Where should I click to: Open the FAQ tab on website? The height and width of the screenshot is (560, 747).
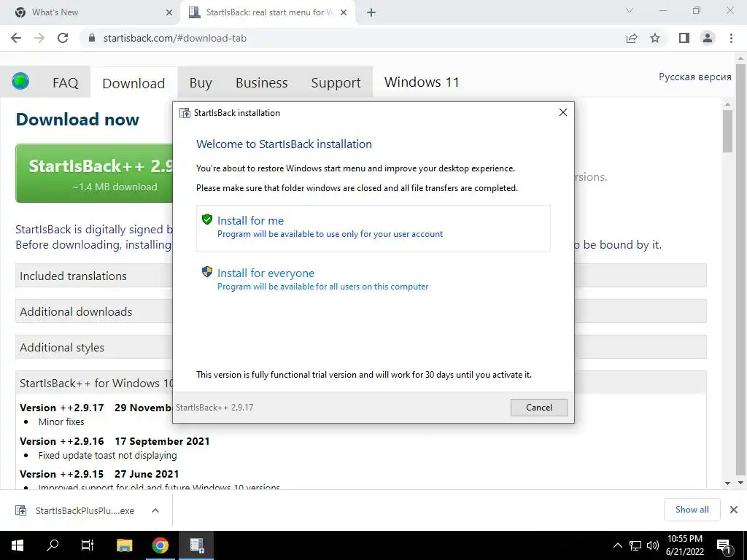[65, 83]
